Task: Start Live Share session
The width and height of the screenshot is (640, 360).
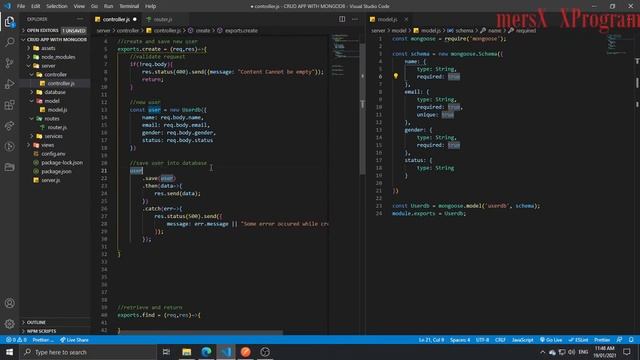Action: 74,340
